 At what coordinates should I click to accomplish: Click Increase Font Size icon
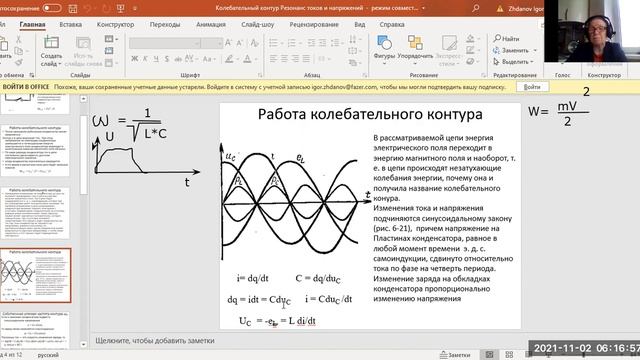coord(228,43)
